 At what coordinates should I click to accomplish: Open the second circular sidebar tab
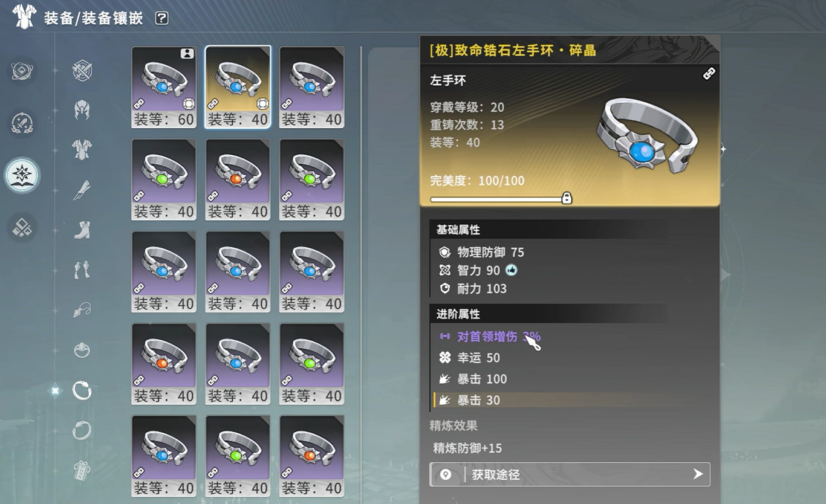tap(22, 123)
